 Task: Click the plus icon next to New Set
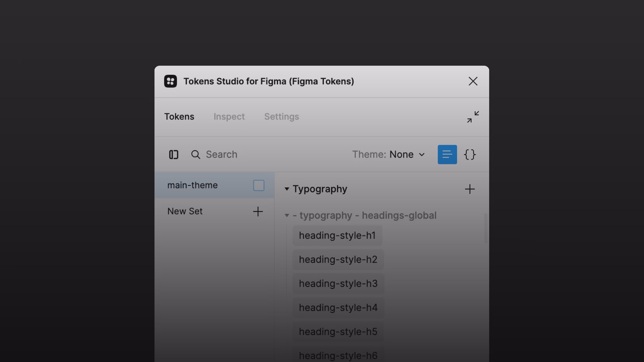[258, 212]
